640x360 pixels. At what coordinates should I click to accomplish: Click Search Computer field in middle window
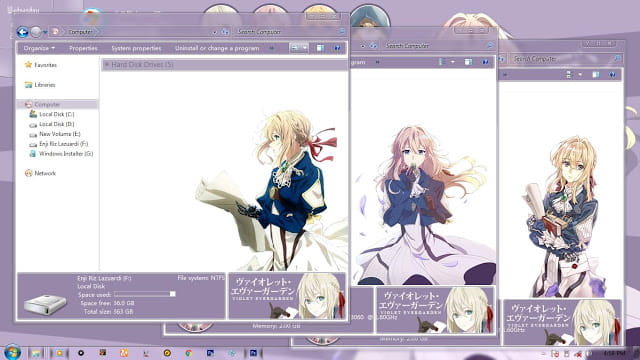438,46
